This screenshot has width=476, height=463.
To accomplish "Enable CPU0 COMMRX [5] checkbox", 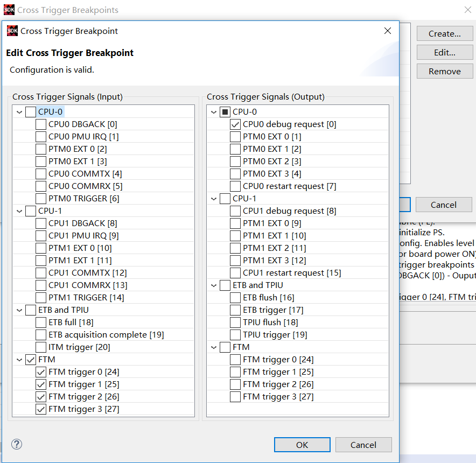I will tap(41, 186).
